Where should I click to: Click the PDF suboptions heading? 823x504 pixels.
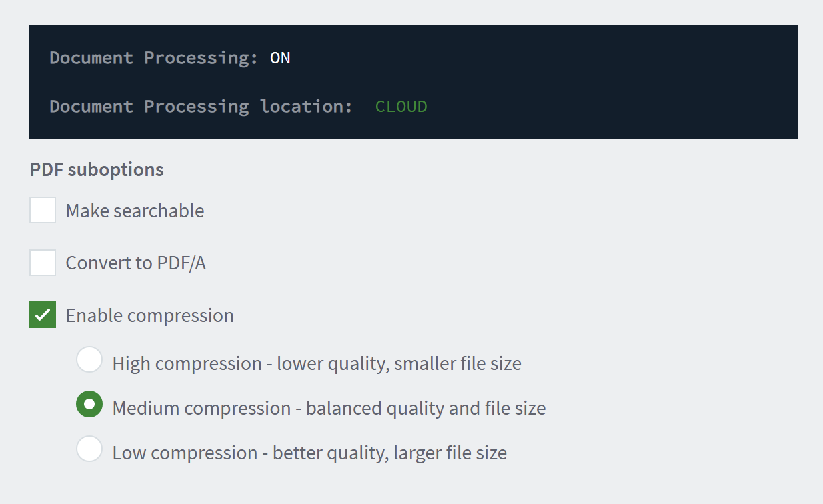97,169
